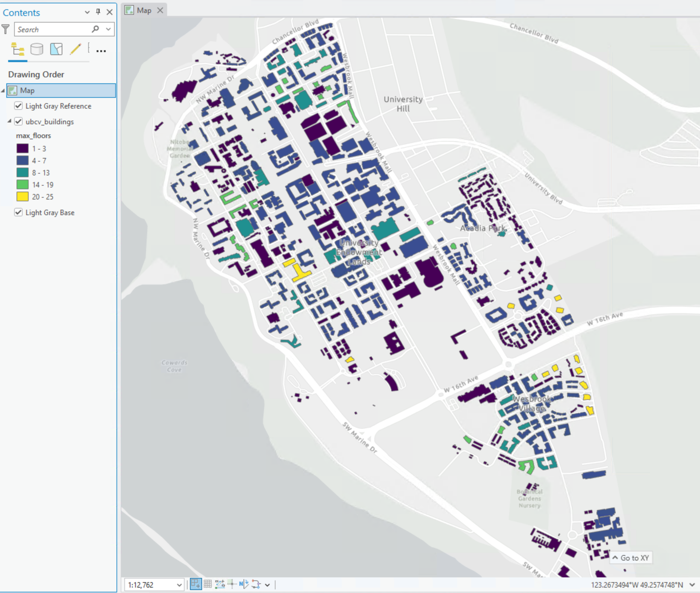Screen dimensions: 700x593
Task: Pin the Contents pane
Action: point(98,12)
